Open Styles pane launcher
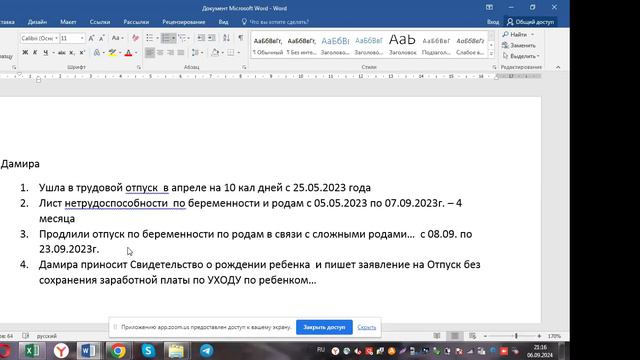 494,67
